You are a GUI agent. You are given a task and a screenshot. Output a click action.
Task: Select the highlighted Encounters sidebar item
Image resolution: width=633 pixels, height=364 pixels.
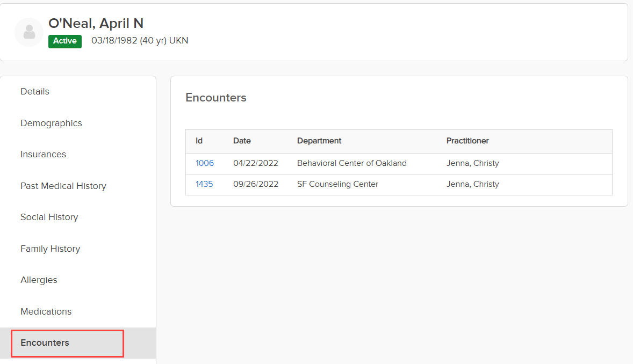pos(45,343)
